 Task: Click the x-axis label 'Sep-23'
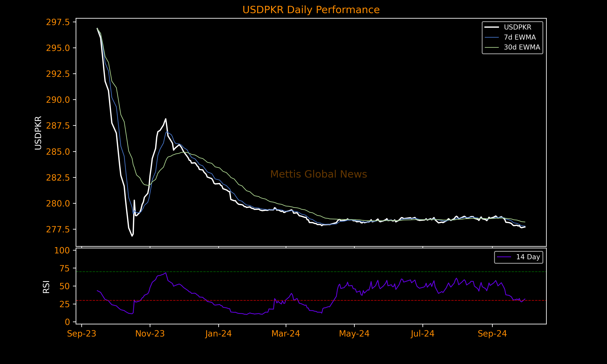click(x=82, y=334)
